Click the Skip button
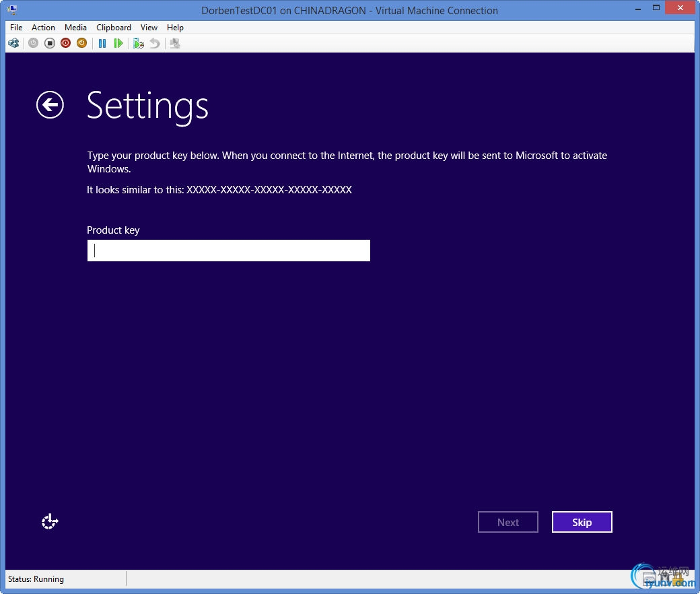 coord(582,522)
